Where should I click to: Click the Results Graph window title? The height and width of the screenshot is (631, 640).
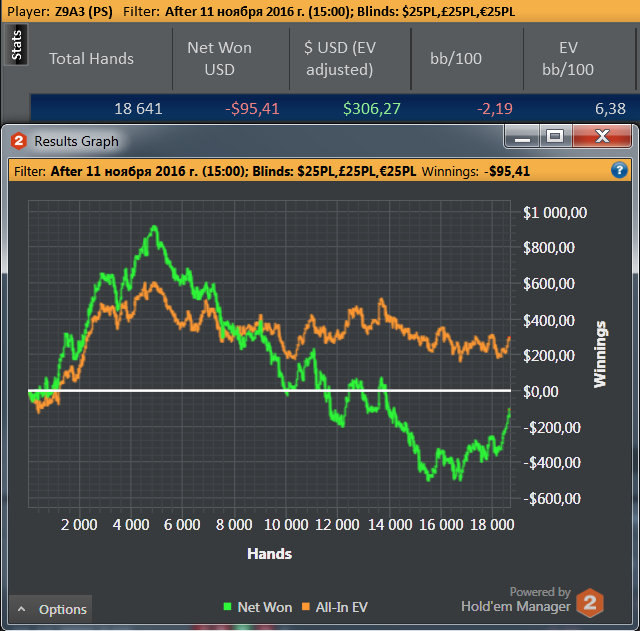pyautogui.click(x=76, y=141)
